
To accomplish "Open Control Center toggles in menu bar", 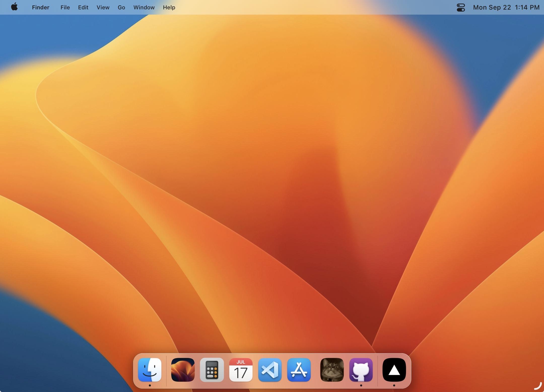I will pos(461,7).
